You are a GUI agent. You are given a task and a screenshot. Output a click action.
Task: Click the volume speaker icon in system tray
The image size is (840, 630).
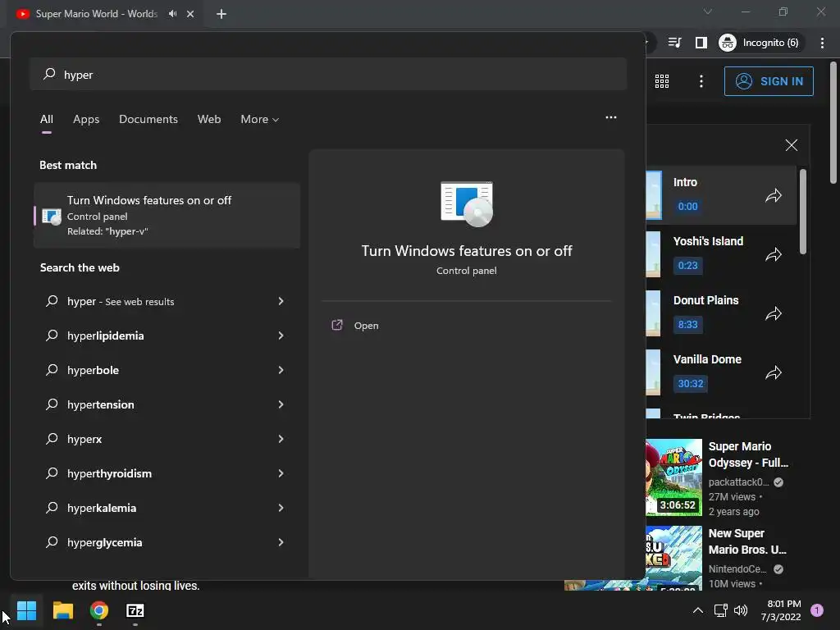[741, 610]
